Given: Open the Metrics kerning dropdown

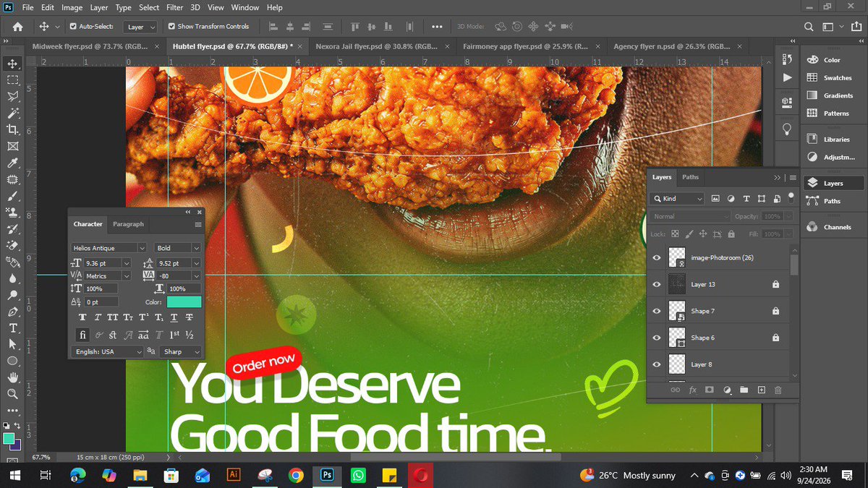Looking at the screenshot, I should tap(127, 276).
